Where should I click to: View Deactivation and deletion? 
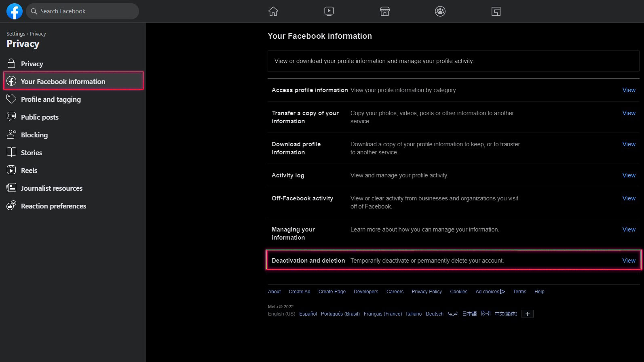[x=629, y=261]
